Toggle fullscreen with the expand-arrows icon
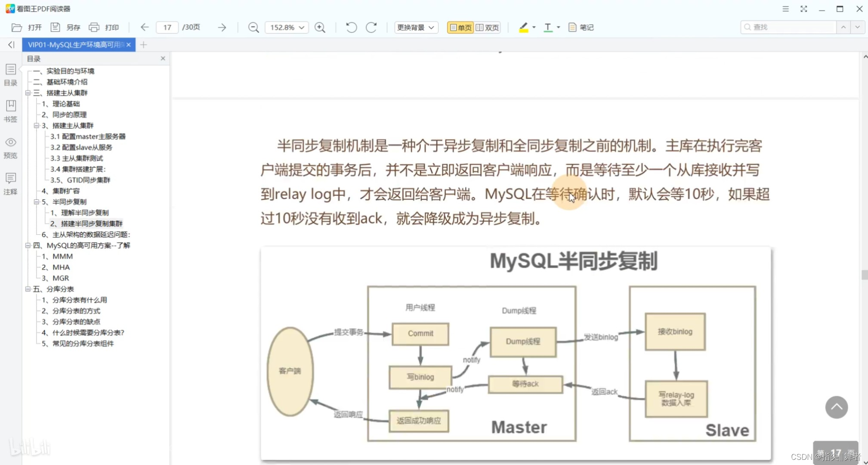 pyautogui.click(x=803, y=9)
